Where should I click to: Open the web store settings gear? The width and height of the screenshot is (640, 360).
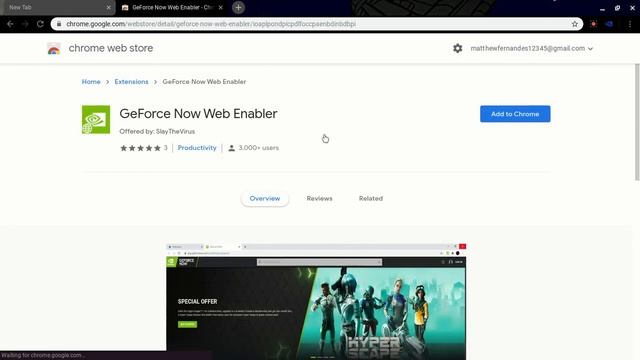click(458, 48)
